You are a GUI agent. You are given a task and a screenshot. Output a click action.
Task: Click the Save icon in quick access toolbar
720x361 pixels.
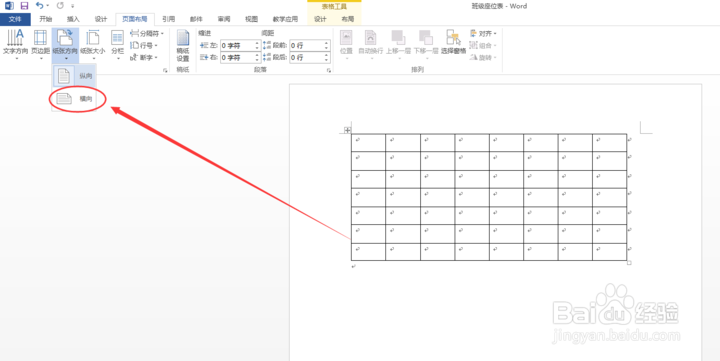point(24,6)
